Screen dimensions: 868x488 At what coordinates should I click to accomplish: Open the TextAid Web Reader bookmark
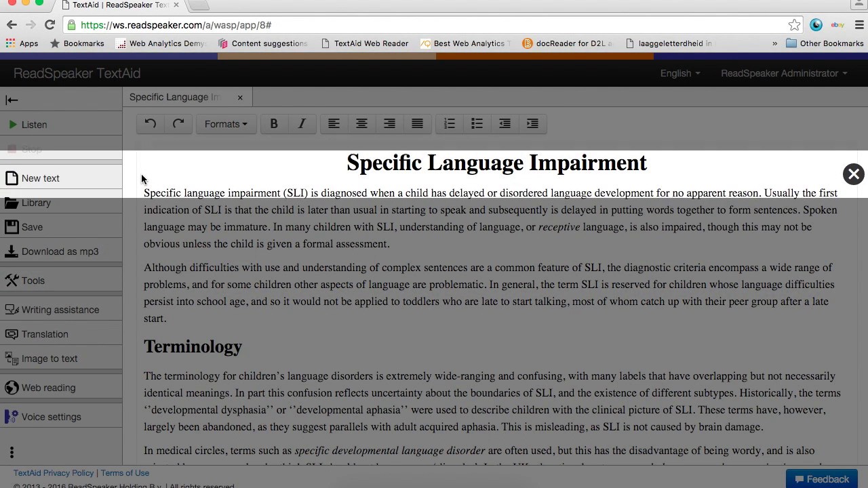click(x=365, y=43)
